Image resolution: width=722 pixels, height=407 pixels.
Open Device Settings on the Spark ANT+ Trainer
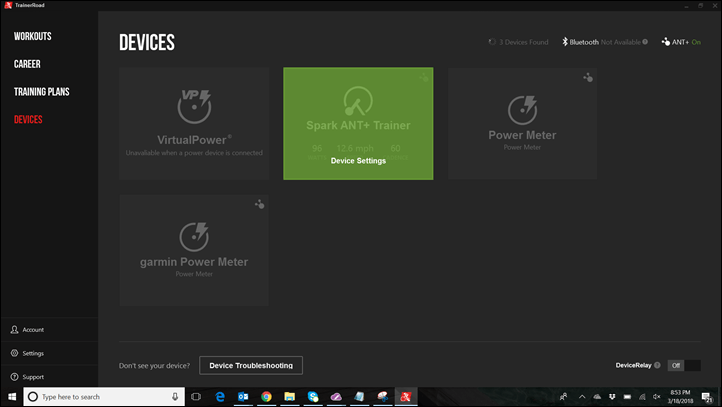(358, 161)
